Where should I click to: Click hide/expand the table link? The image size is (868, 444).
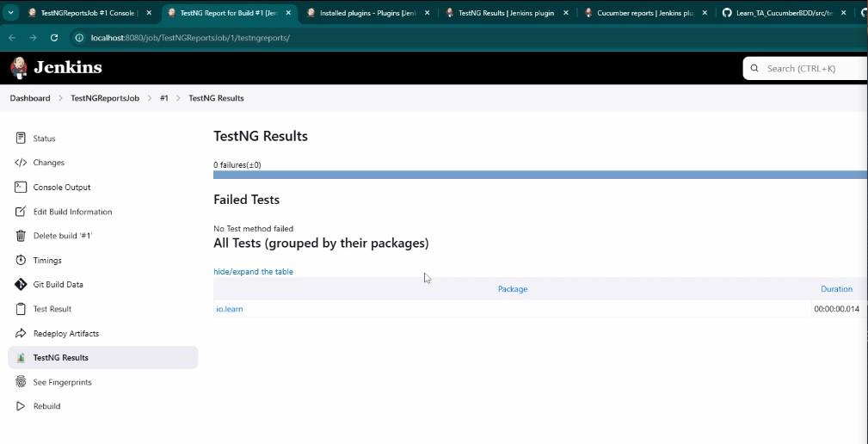click(254, 272)
